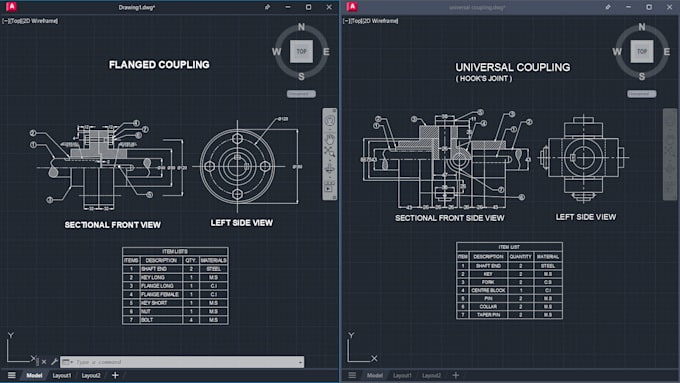Activate the Orbit tool in Drawing1 navigation bar
The height and width of the screenshot is (383, 680).
pos(330,169)
